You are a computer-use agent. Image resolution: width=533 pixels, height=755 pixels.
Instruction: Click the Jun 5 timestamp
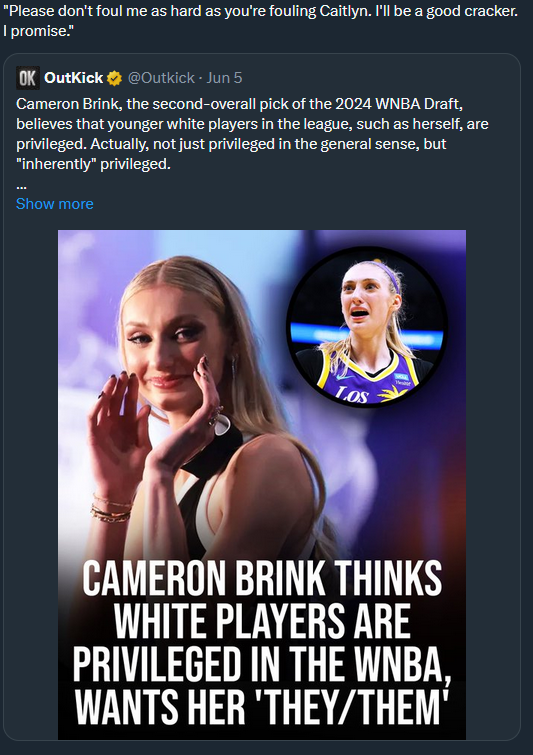224,78
